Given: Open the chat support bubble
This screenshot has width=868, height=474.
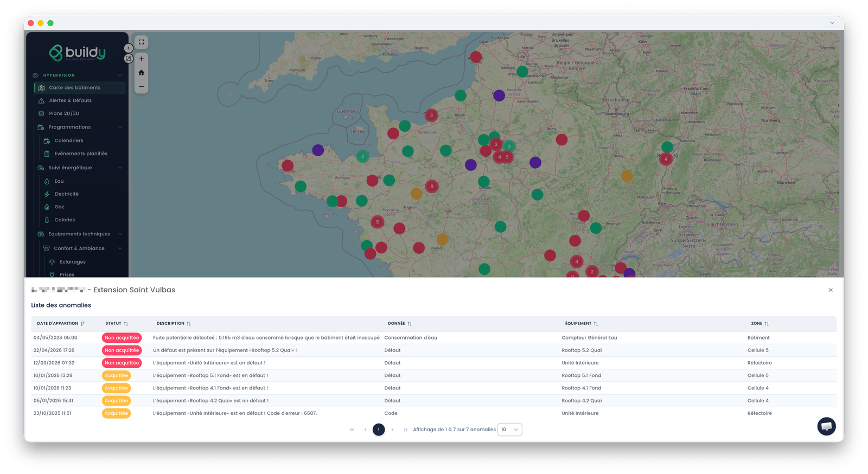Looking at the screenshot, I should (826, 426).
